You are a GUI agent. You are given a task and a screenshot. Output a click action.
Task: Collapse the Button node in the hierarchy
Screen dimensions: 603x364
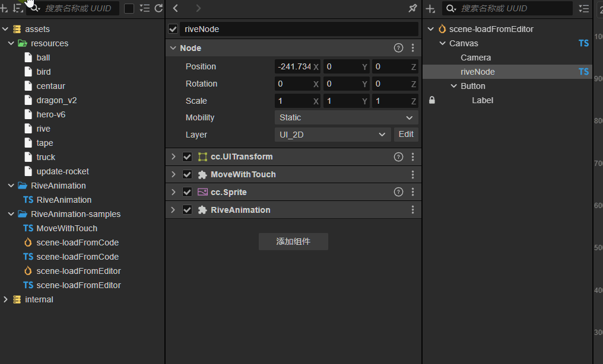pyautogui.click(x=453, y=86)
